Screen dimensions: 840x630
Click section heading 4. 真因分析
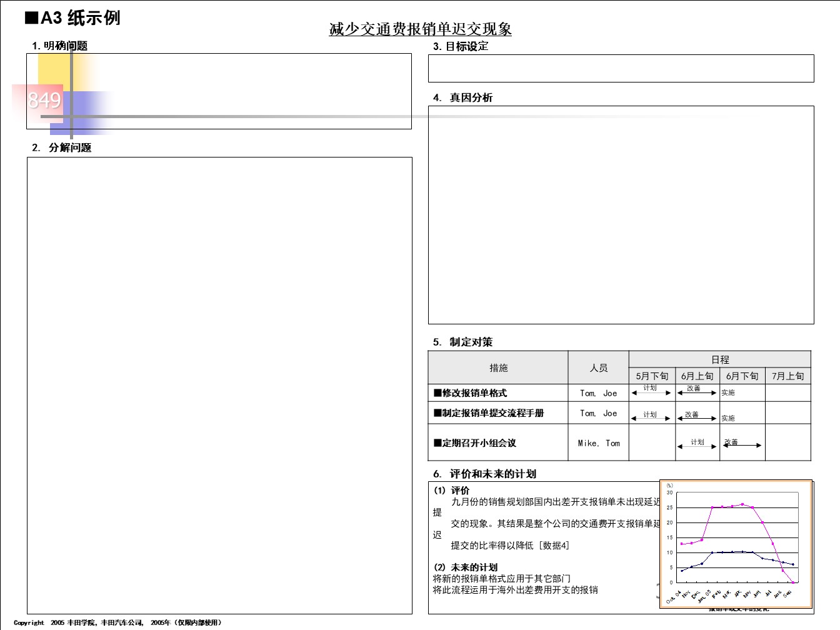point(462,97)
